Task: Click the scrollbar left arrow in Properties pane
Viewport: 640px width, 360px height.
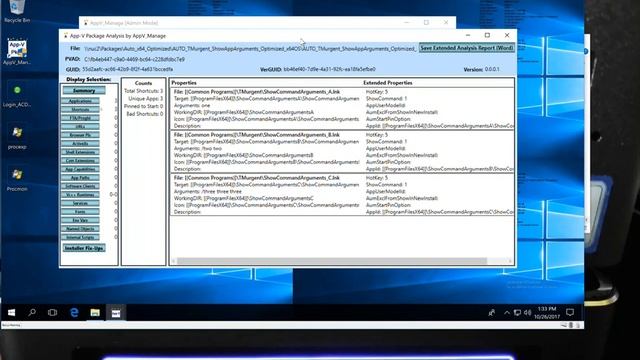Action: (173, 261)
